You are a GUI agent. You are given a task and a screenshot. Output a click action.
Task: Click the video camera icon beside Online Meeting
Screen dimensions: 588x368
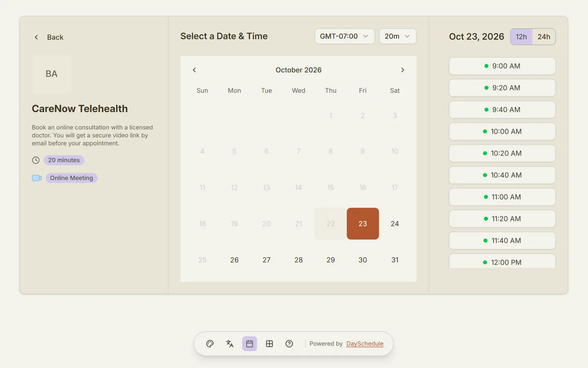click(37, 178)
